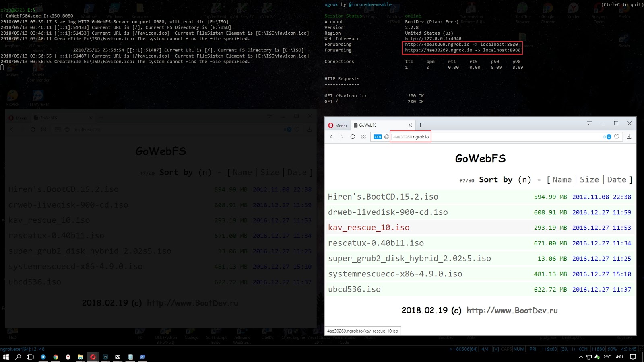The width and height of the screenshot is (644, 362).
Task: Open Notepad icon on taskbar
Action: tap(130, 357)
